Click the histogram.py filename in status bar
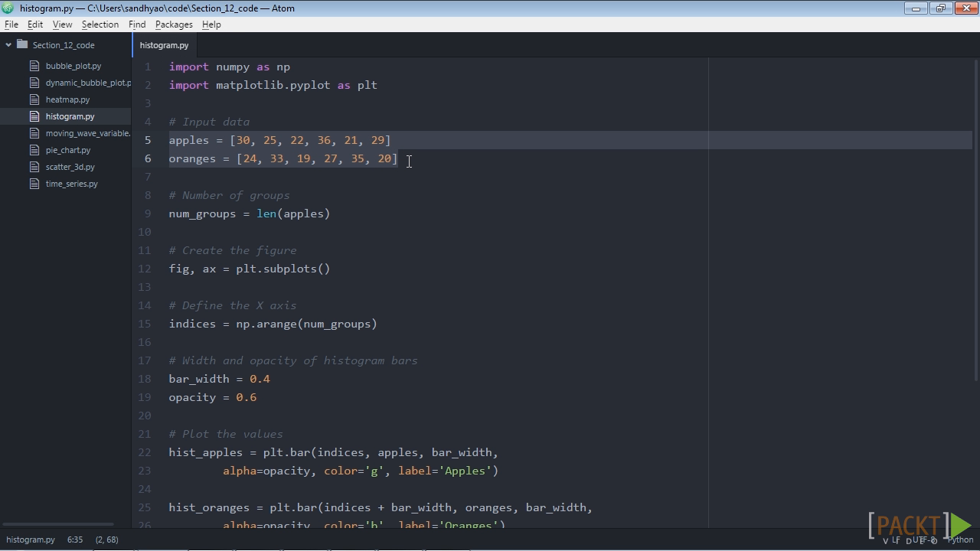The image size is (980, 551). (x=31, y=540)
